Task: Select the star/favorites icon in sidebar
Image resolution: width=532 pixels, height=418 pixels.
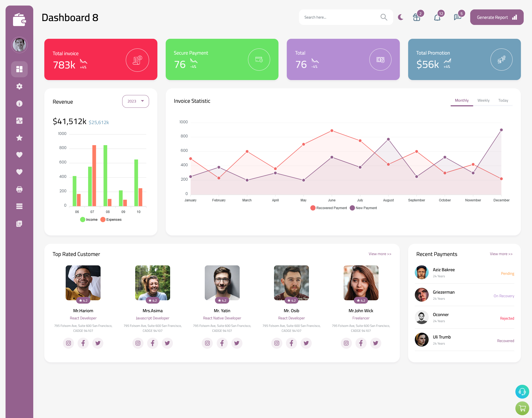Action: point(19,138)
